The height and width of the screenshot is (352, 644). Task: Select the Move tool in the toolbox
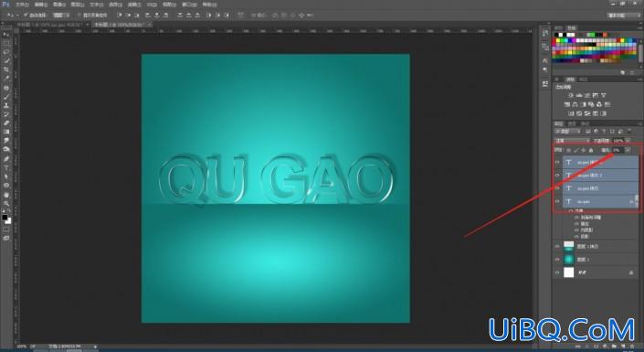coord(5,35)
